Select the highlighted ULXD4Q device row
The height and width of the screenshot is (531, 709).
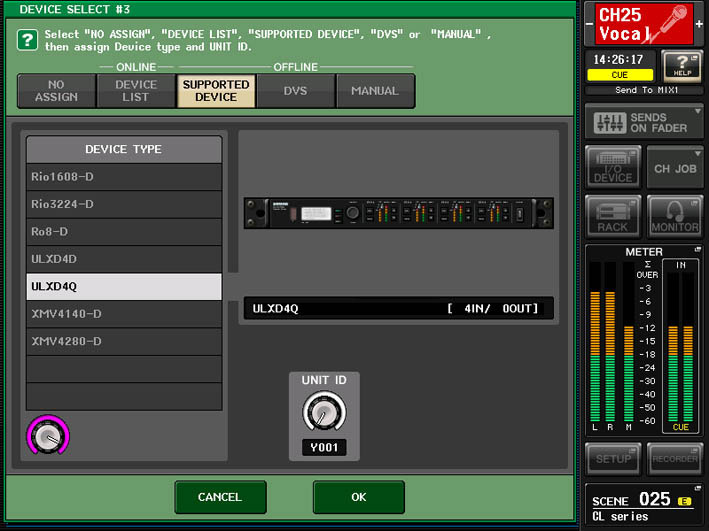click(124, 286)
